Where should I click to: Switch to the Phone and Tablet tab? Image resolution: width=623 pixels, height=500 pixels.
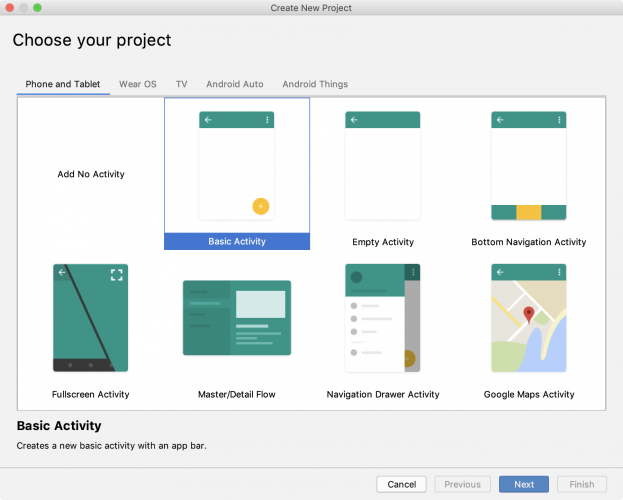click(63, 84)
